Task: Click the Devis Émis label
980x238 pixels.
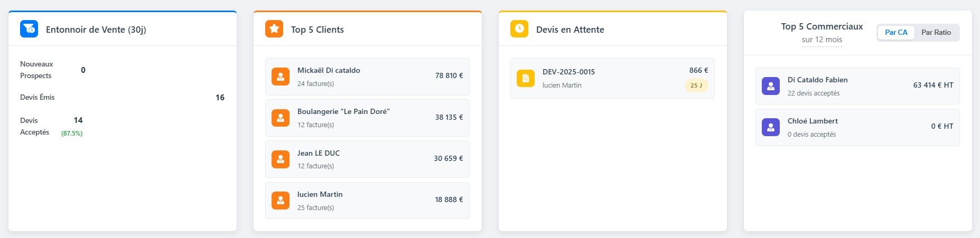Action: (x=38, y=97)
